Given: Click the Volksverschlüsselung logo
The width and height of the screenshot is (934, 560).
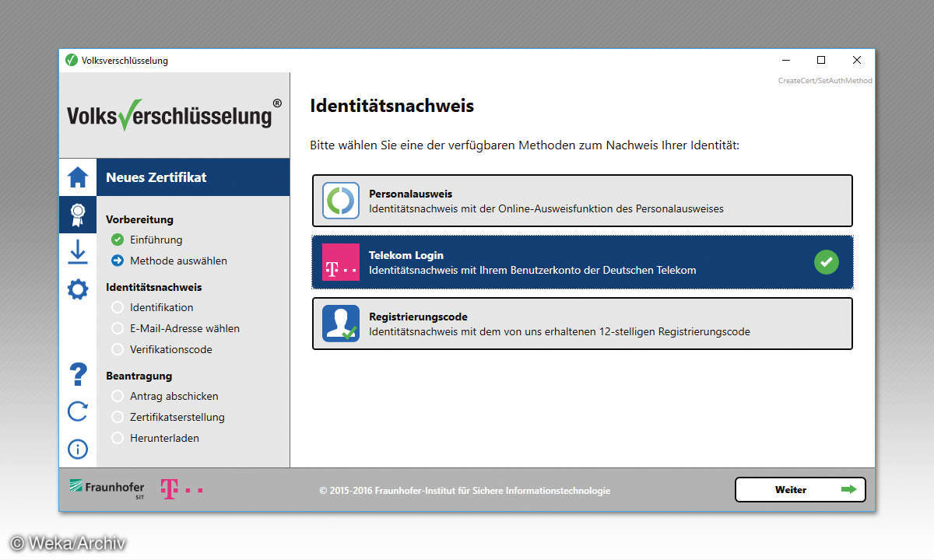Looking at the screenshot, I should pos(174,115).
